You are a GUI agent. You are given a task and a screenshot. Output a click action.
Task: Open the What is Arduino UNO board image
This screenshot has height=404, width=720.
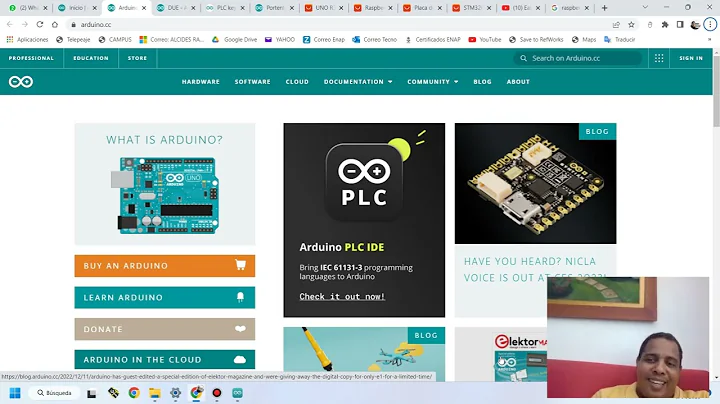(165, 195)
